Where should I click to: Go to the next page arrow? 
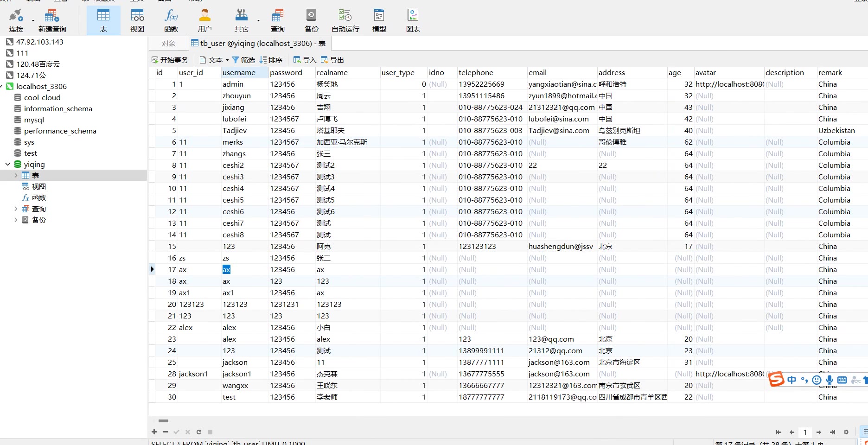(x=819, y=432)
